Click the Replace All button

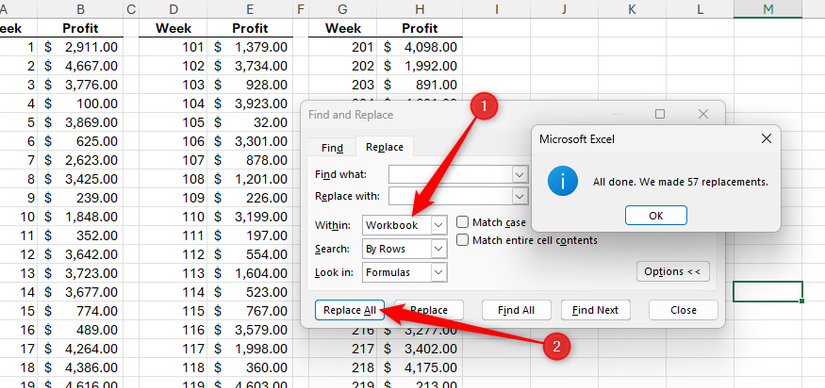(349, 310)
